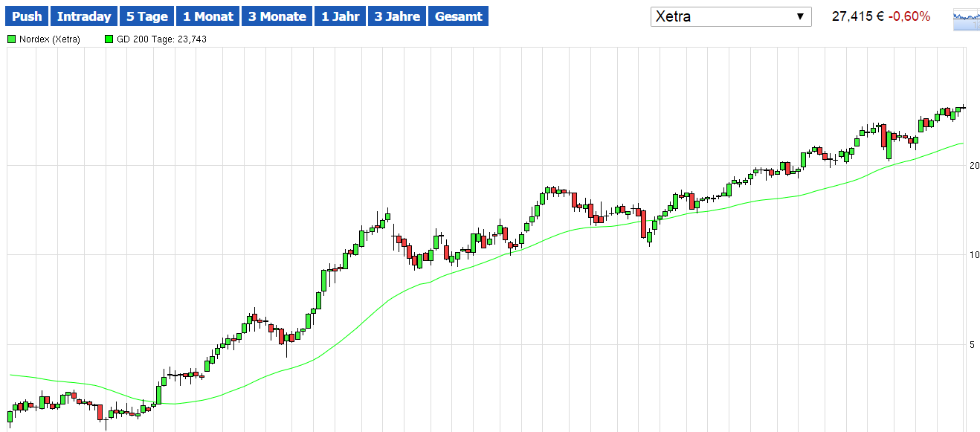
Task: Click the GD 200 Tage: 23,743 label
Action: click(161, 39)
